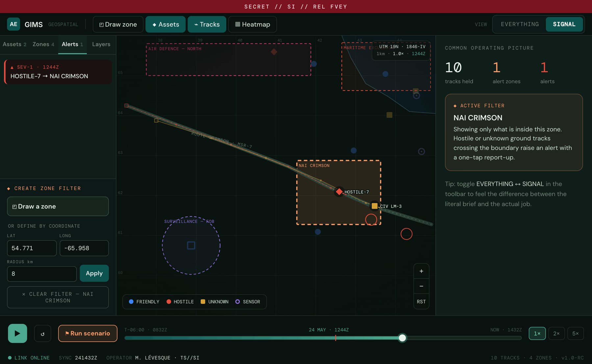Focus the LONG coordinate field
Image resolution: width=592 pixels, height=364 pixels.
[84, 248]
